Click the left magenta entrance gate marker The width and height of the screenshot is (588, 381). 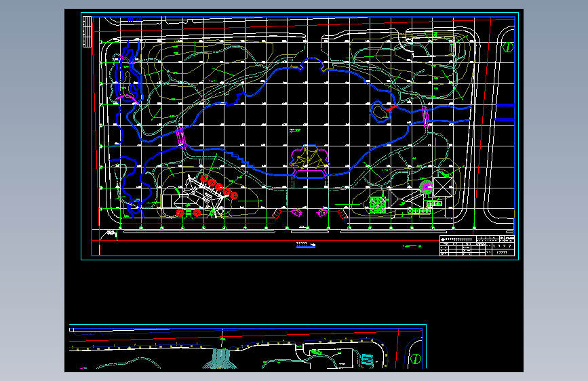(x=296, y=213)
